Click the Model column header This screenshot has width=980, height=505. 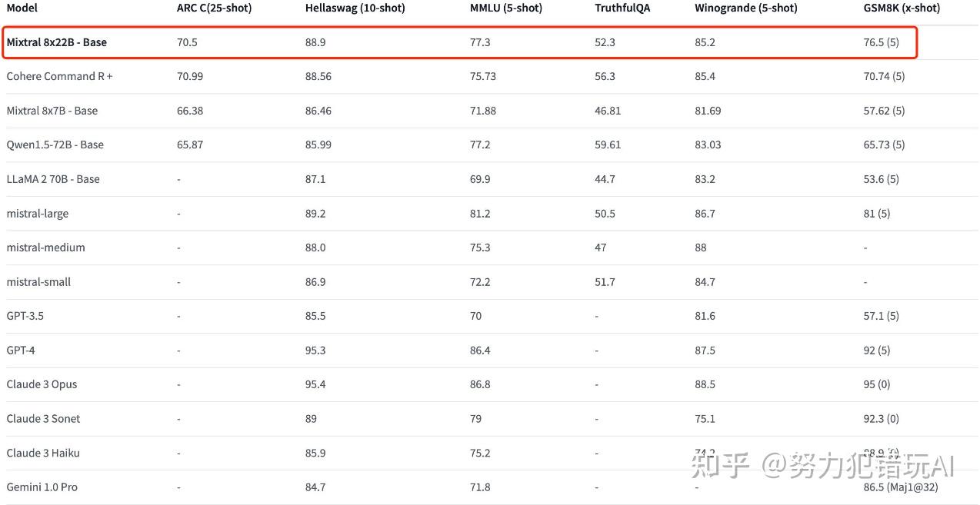[22, 8]
